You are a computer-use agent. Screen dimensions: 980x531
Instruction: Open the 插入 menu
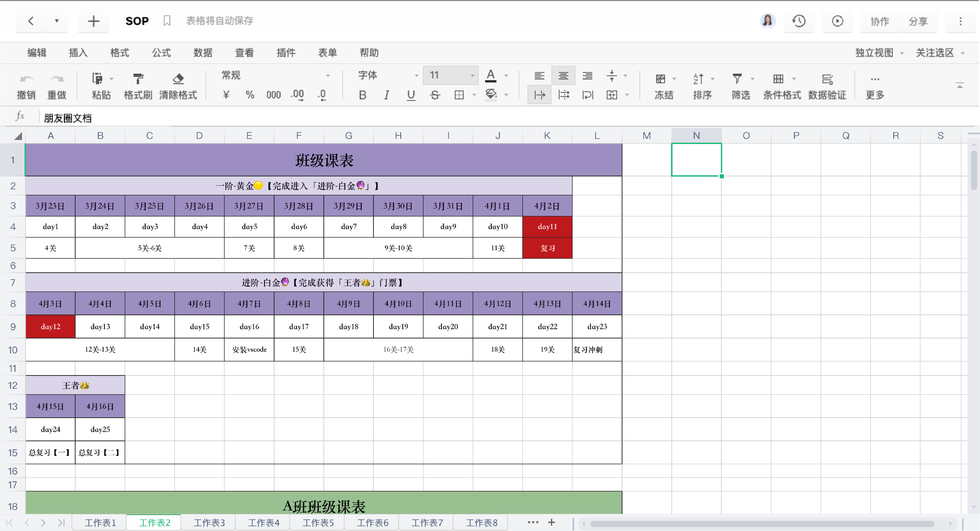click(x=78, y=53)
